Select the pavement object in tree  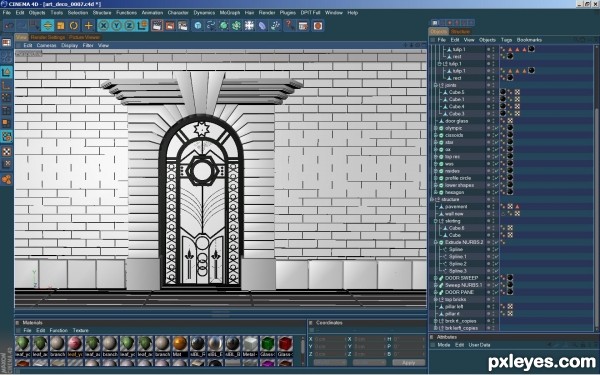(x=456, y=207)
